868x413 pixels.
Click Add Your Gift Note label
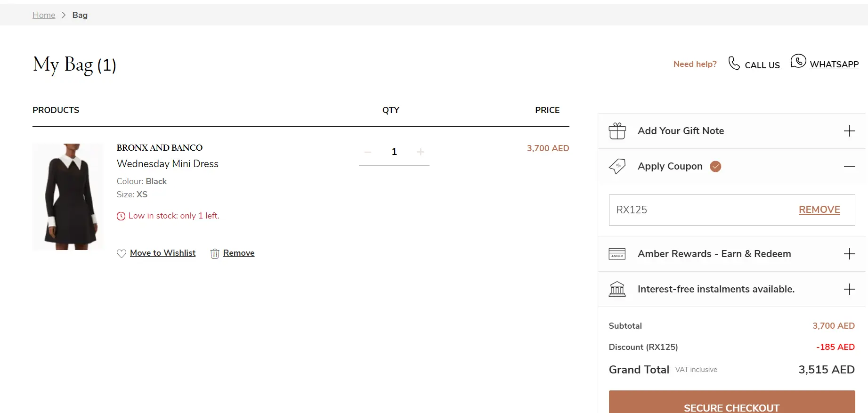click(x=681, y=131)
